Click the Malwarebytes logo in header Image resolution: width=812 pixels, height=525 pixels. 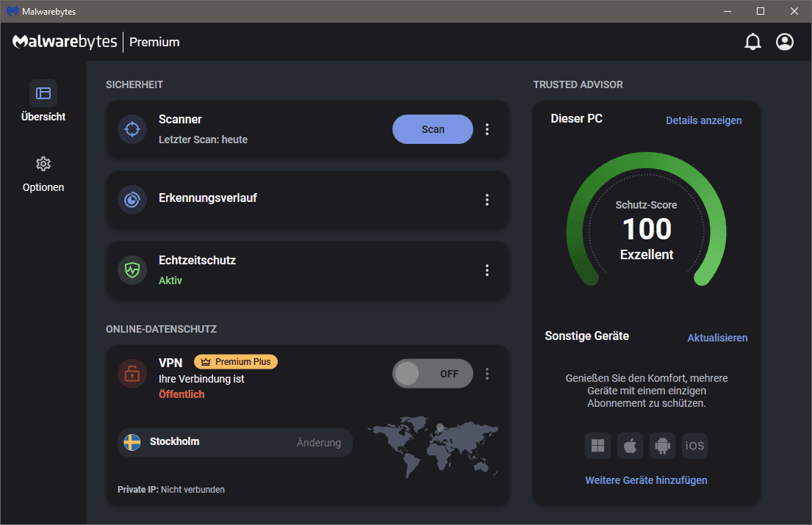click(65, 42)
